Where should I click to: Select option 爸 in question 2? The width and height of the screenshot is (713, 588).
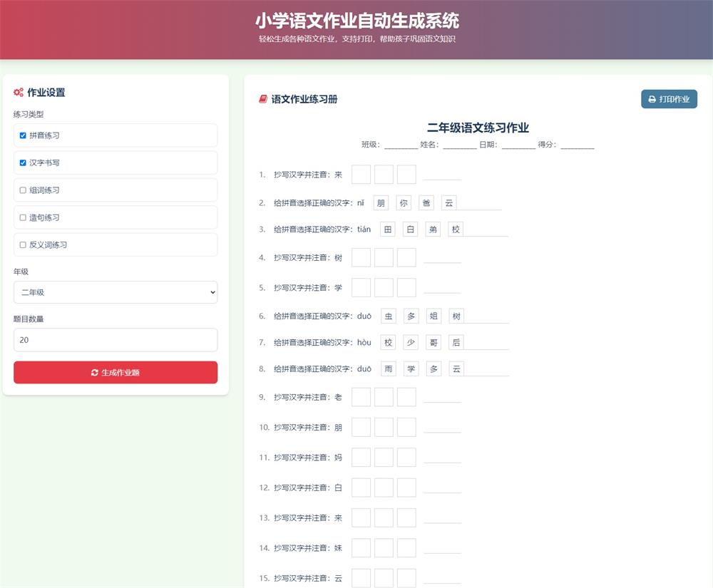click(426, 202)
